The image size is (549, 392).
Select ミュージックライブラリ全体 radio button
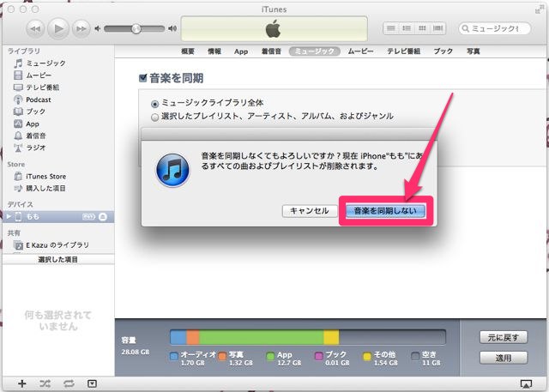click(154, 104)
